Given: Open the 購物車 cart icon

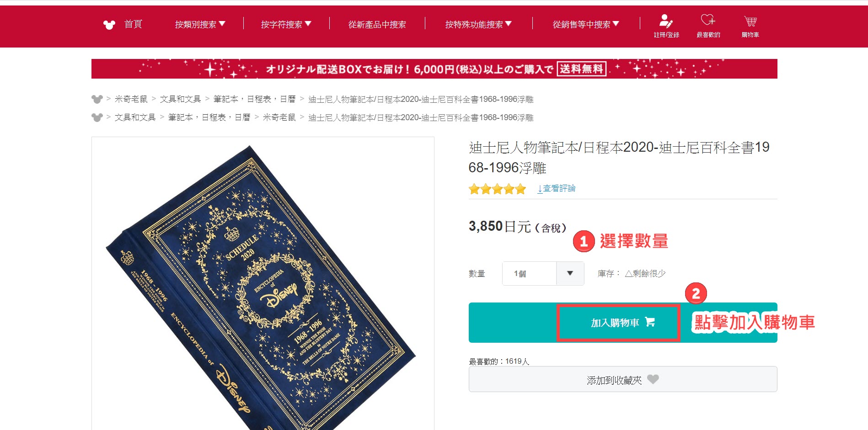Looking at the screenshot, I should pyautogui.click(x=750, y=21).
